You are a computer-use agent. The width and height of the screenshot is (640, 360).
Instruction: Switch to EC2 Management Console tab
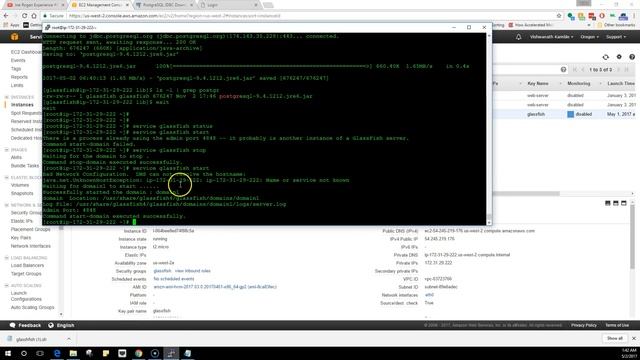(100, 5)
